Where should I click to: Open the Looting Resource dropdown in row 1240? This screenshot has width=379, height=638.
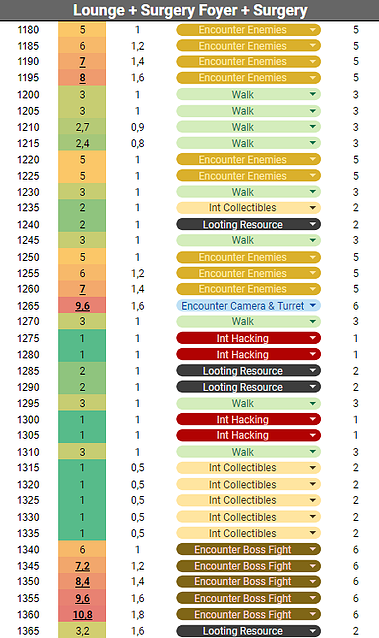pos(248,224)
